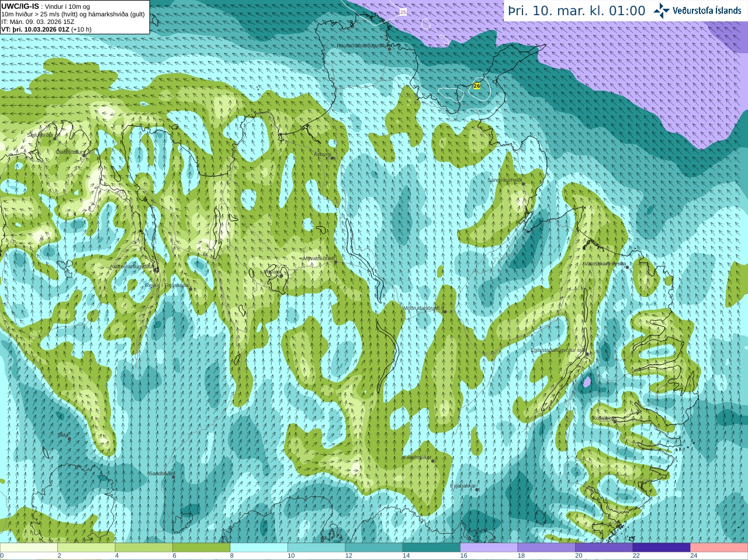
Task: Select the Ólafsfjörður station label
Action: coord(70,152)
